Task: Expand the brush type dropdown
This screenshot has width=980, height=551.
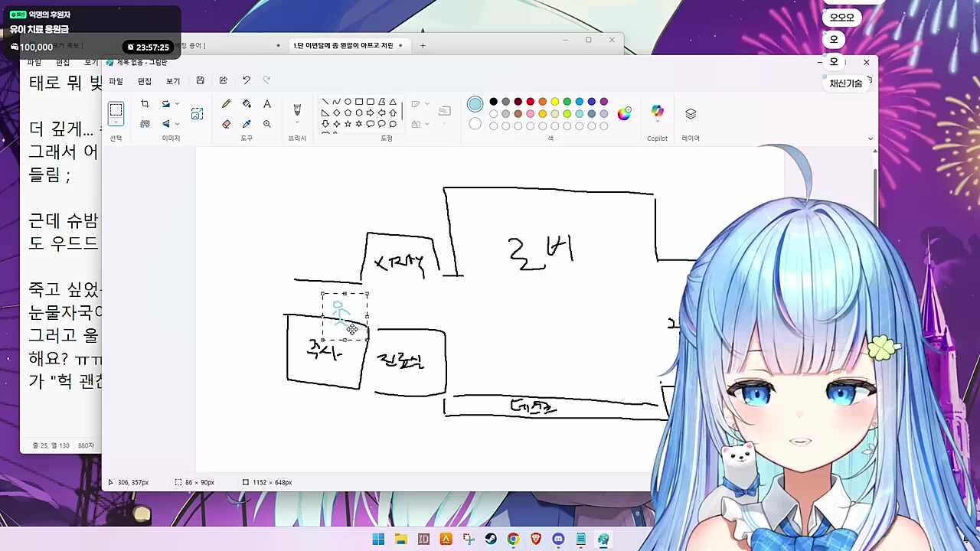Action: [297, 124]
